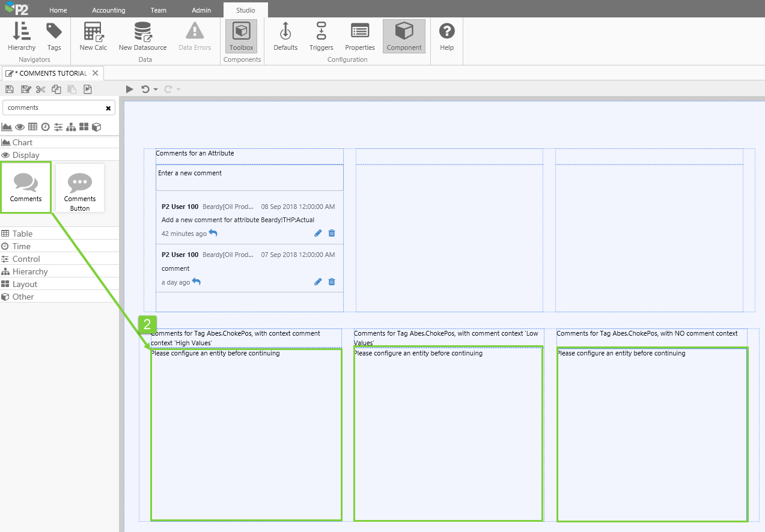Switch to the Accounting tab
This screenshot has height=532, width=765.
tap(109, 10)
